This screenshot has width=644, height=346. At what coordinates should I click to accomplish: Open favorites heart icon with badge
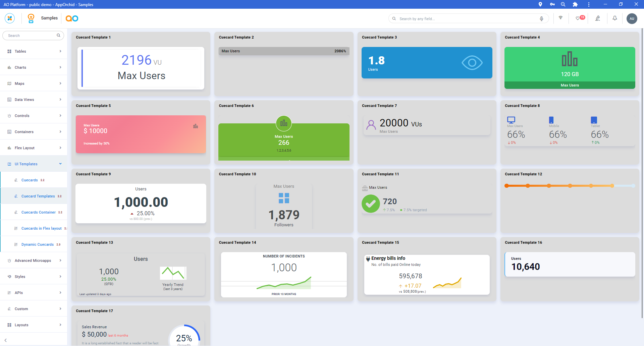(578, 18)
